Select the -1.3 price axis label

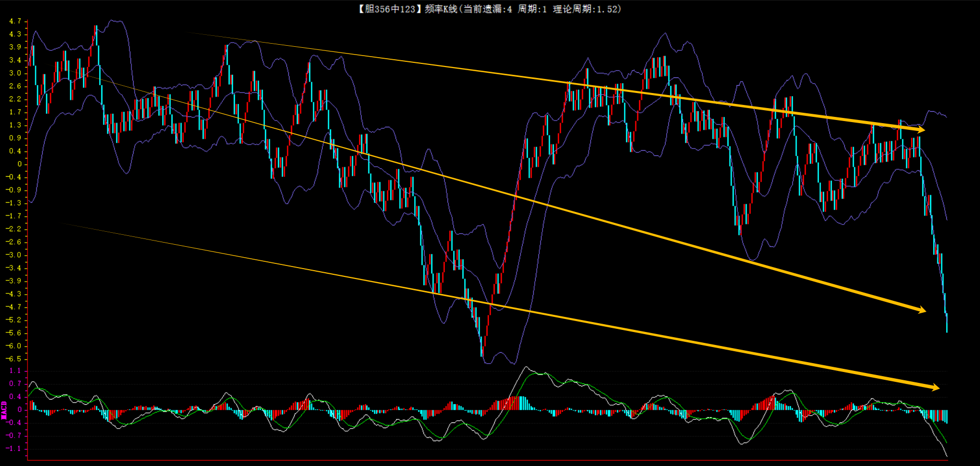(x=14, y=203)
